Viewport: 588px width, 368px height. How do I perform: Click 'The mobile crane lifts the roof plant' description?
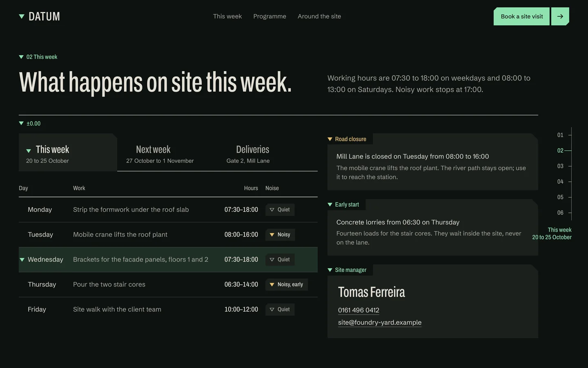[x=431, y=173]
